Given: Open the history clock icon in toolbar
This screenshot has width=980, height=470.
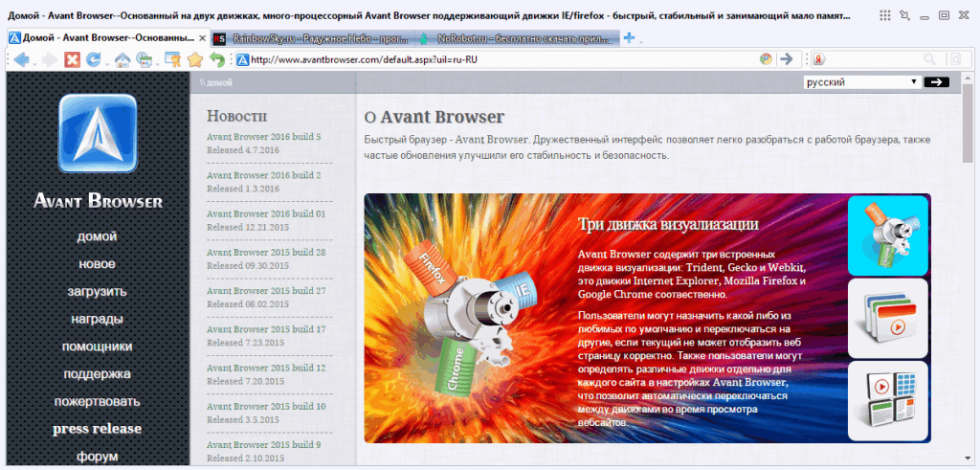Looking at the screenshot, I should (x=144, y=60).
